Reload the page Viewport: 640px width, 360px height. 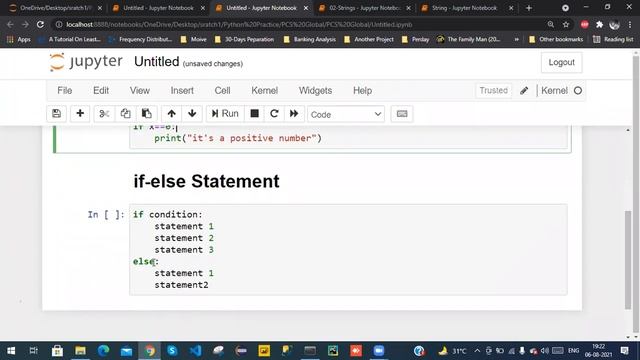(x=40, y=24)
